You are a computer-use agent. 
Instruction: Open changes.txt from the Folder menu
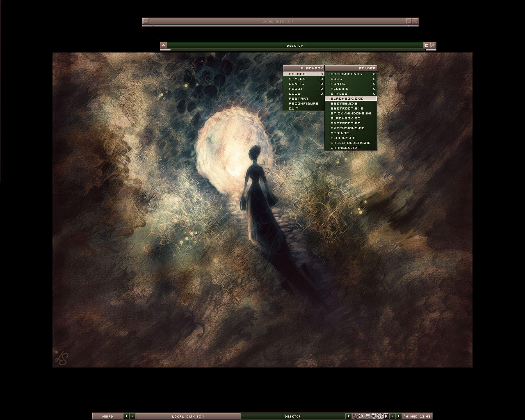pyautogui.click(x=351, y=148)
